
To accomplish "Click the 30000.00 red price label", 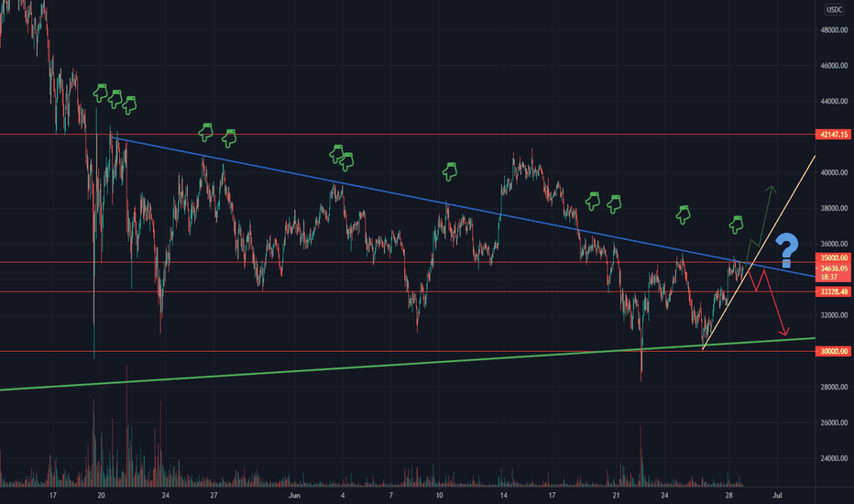I will [x=833, y=352].
